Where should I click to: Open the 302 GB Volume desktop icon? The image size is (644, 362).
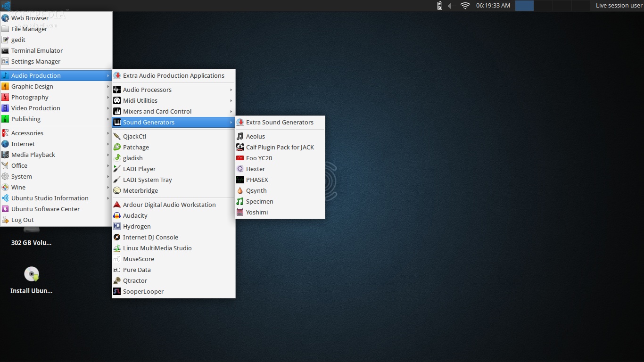click(32, 237)
